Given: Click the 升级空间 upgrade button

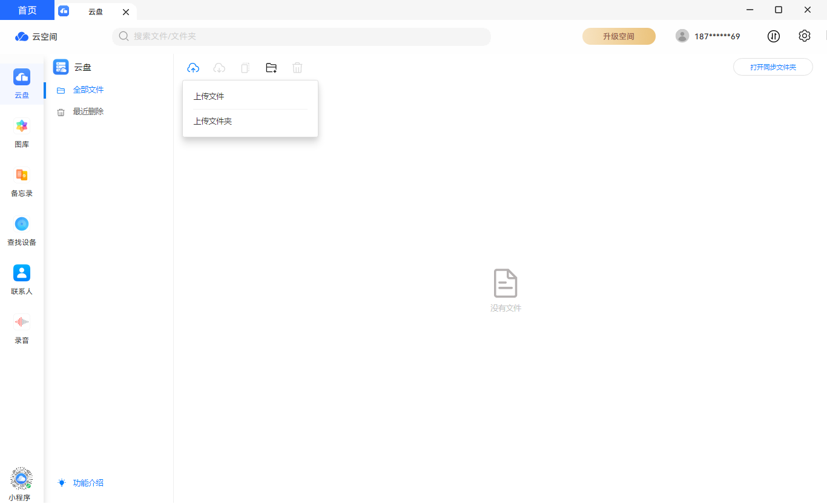Looking at the screenshot, I should point(619,36).
